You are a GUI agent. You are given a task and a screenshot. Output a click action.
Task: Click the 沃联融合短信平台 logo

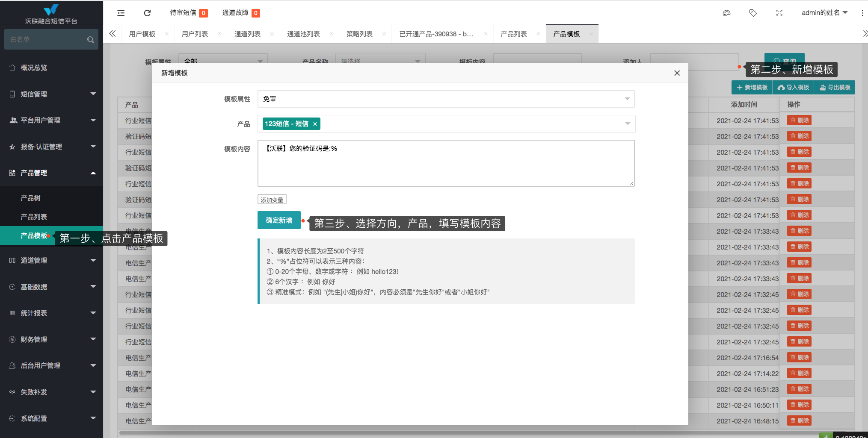[51, 14]
